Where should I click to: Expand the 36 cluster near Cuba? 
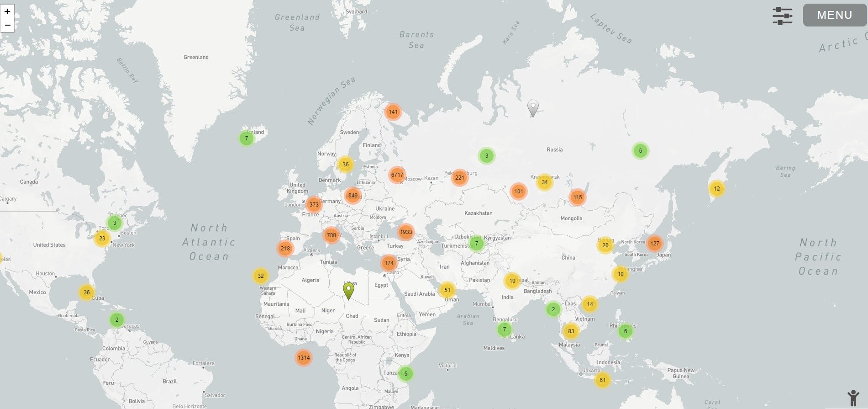pos(87,292)
